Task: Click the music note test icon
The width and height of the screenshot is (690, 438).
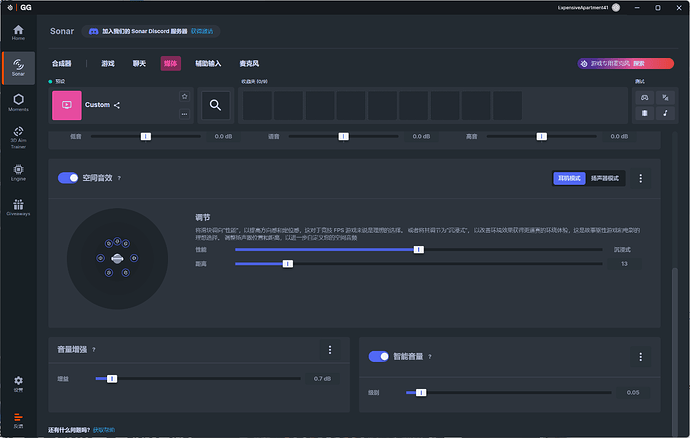Action: [x=665, y=113]
